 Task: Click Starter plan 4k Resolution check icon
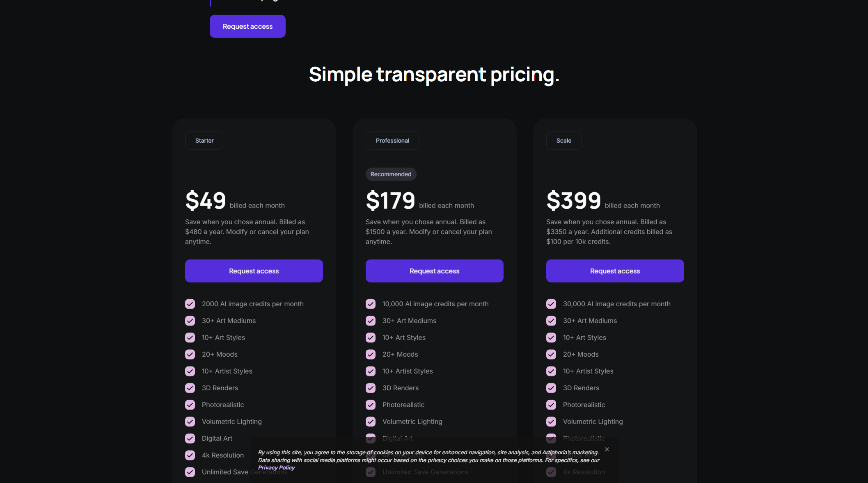190,456
